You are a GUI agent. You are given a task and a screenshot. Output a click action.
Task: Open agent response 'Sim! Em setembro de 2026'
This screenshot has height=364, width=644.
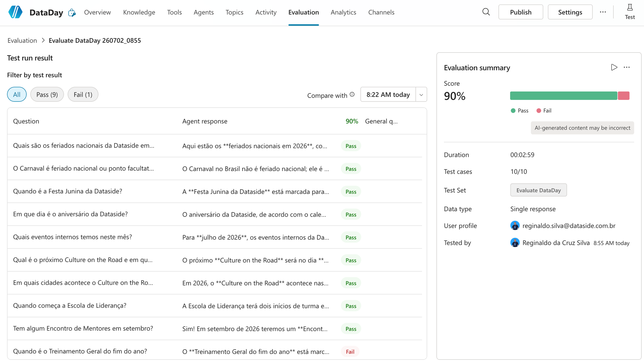(x=255, y=329)
